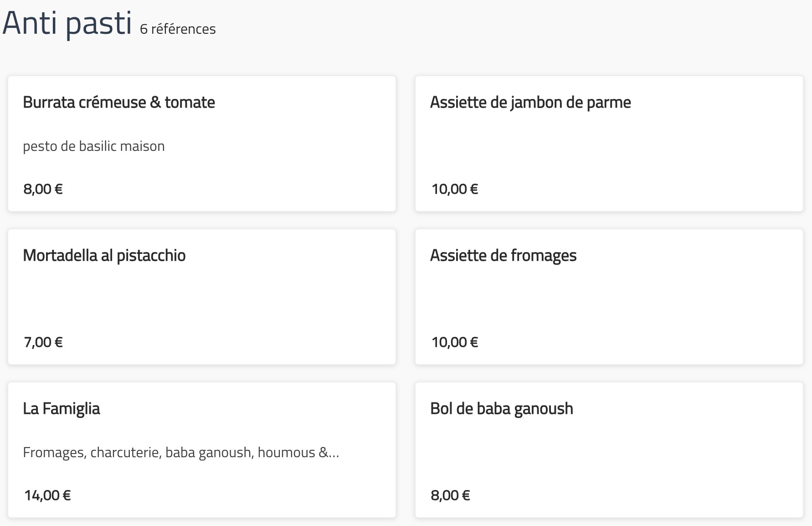Click the Anti pasti section heading
Screen dimensions: 812x526
pyautogui.click(x=67, y=23)
